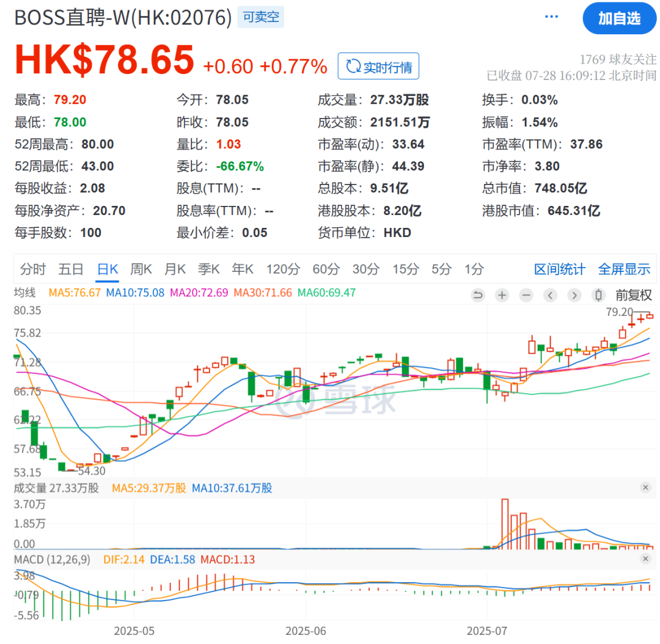Select the 季K chart tab
Screen dimensions: 660x644
point(209,269)
